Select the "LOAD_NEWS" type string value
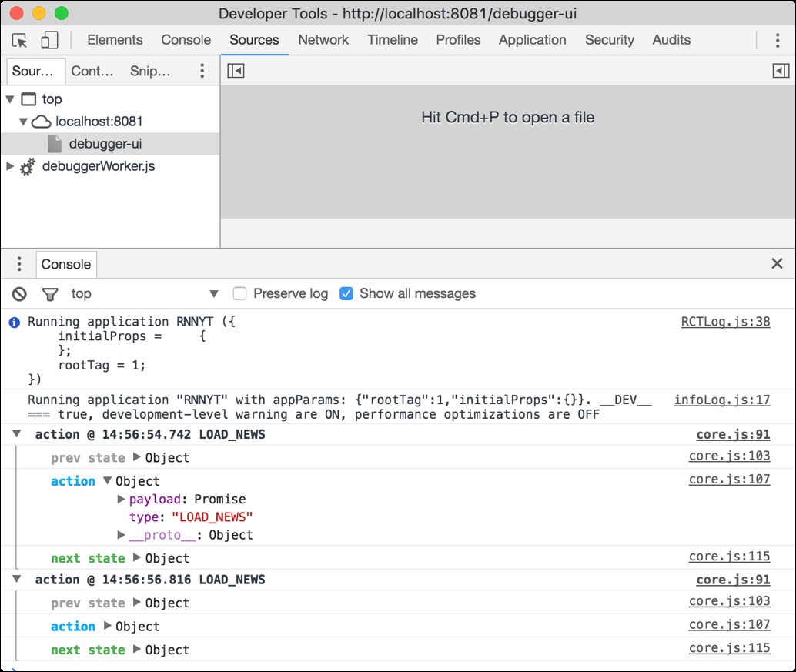Viewport: 796px width, 672px height. pos(212,517)
